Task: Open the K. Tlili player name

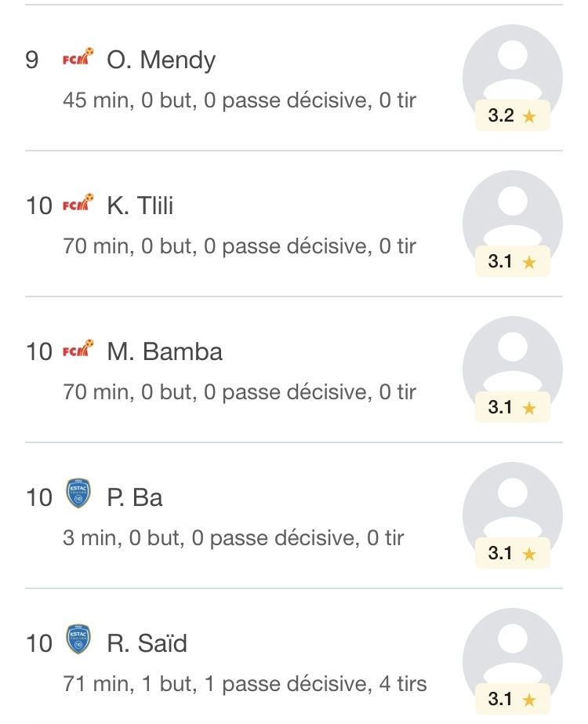Action: click(x=140, y=206)
